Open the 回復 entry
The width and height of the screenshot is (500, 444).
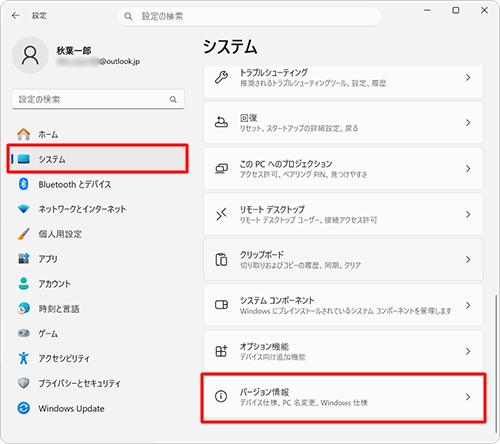343,123
